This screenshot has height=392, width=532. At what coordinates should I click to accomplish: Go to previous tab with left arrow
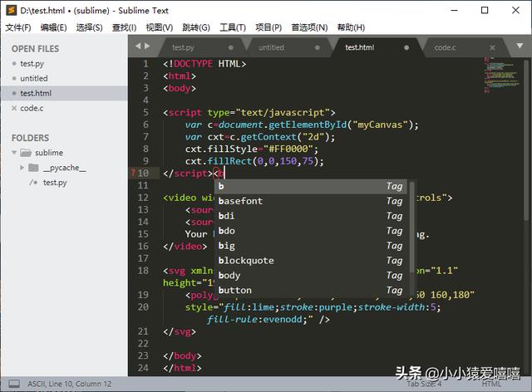click(138, 47)
